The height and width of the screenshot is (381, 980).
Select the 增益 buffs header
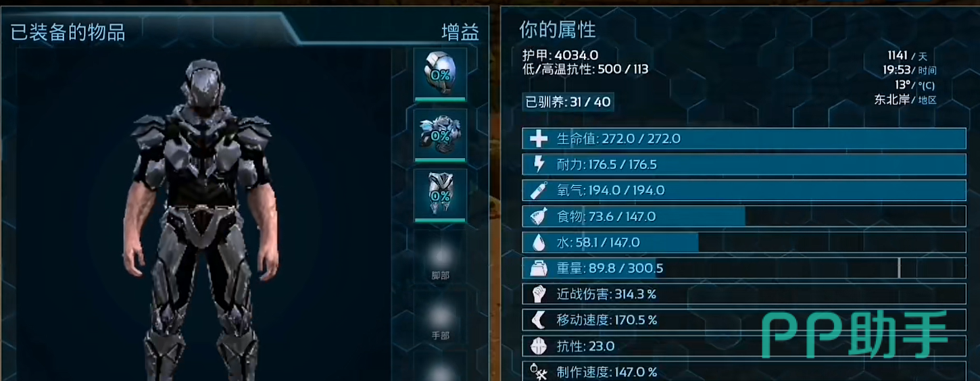click(460, 32)
